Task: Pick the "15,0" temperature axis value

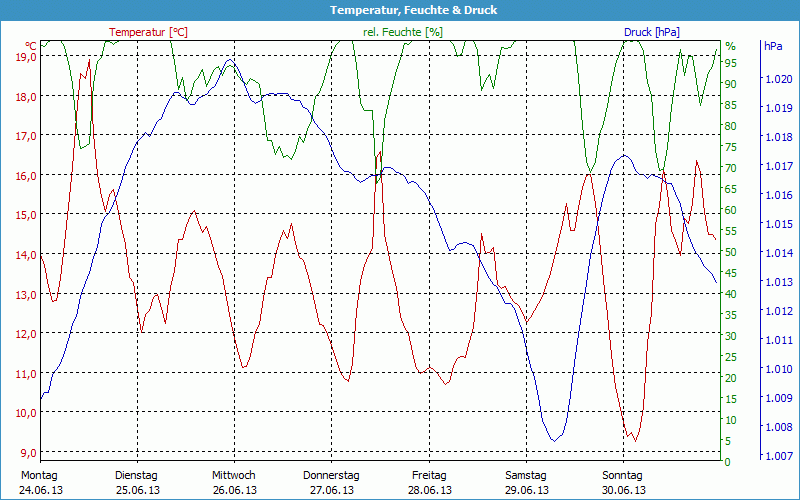Action: [26, 215]
